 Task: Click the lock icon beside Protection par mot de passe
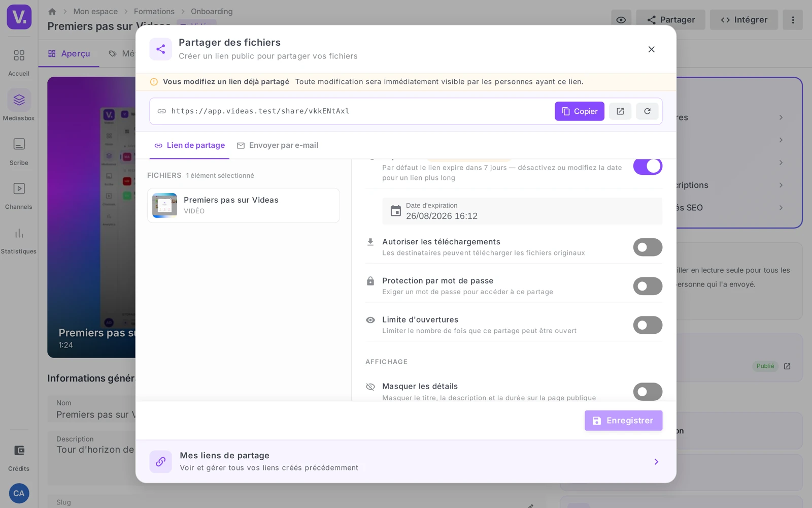(x=370, y=281)
